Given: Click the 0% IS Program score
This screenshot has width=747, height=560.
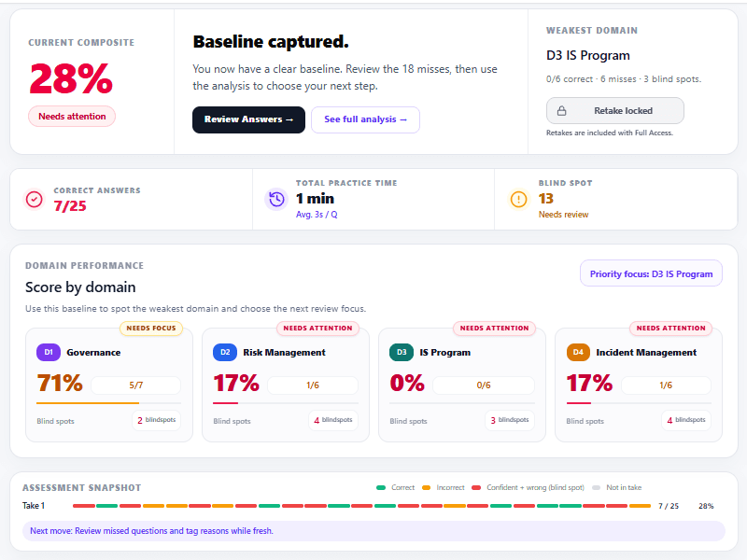Looking at the screenshot, I should tap(407, 384).
